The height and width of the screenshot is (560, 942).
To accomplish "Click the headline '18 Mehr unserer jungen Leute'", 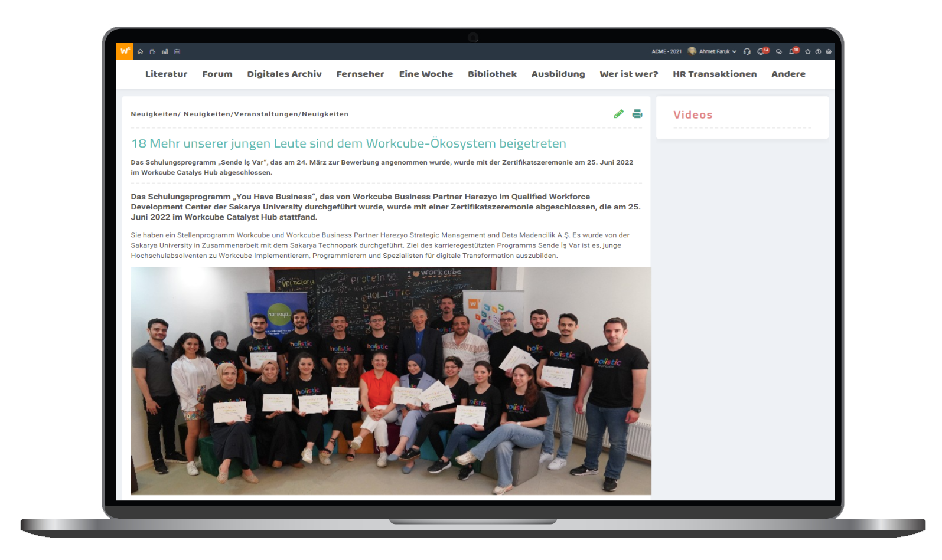I will click(x=348, y=143).
